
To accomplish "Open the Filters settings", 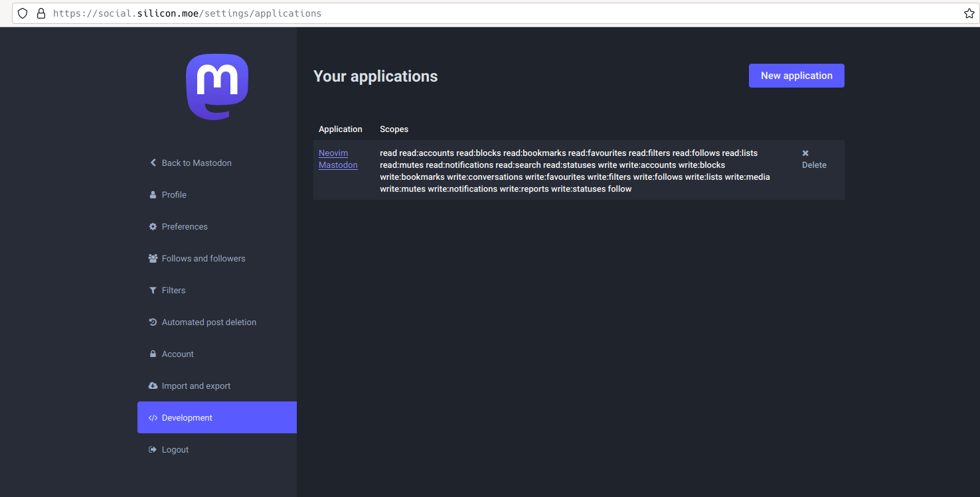I will tap(217, 290).
